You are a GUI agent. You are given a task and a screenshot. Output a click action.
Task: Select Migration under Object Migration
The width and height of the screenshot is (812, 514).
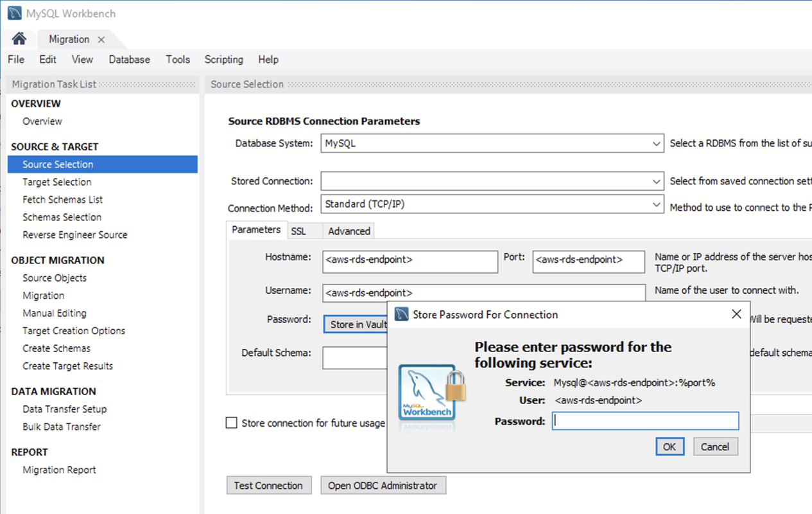(44, 296)
